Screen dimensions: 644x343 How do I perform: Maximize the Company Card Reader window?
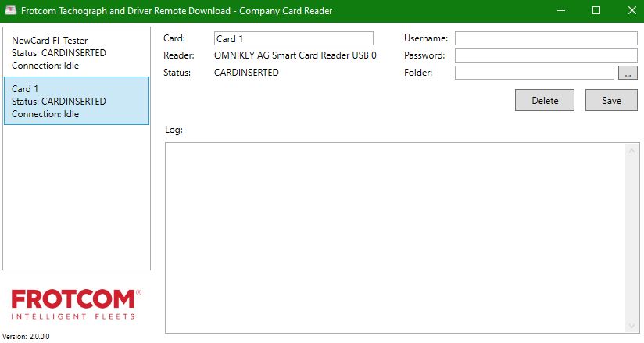tap(596, 11)
